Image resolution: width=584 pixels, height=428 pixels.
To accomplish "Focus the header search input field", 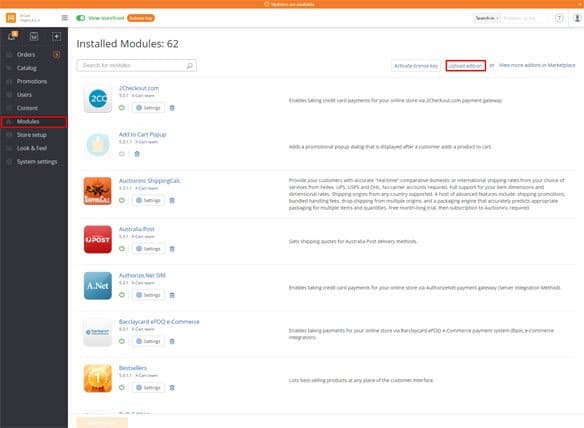I will [x=524, y=18].
